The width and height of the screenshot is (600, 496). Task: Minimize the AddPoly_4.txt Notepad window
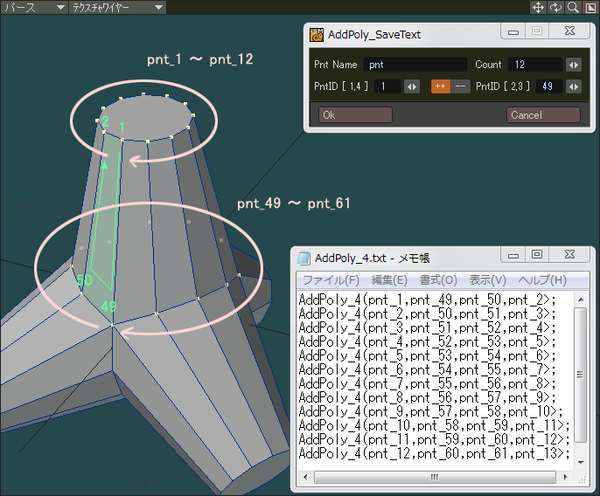pyautogui.click(x=513, y=255)
